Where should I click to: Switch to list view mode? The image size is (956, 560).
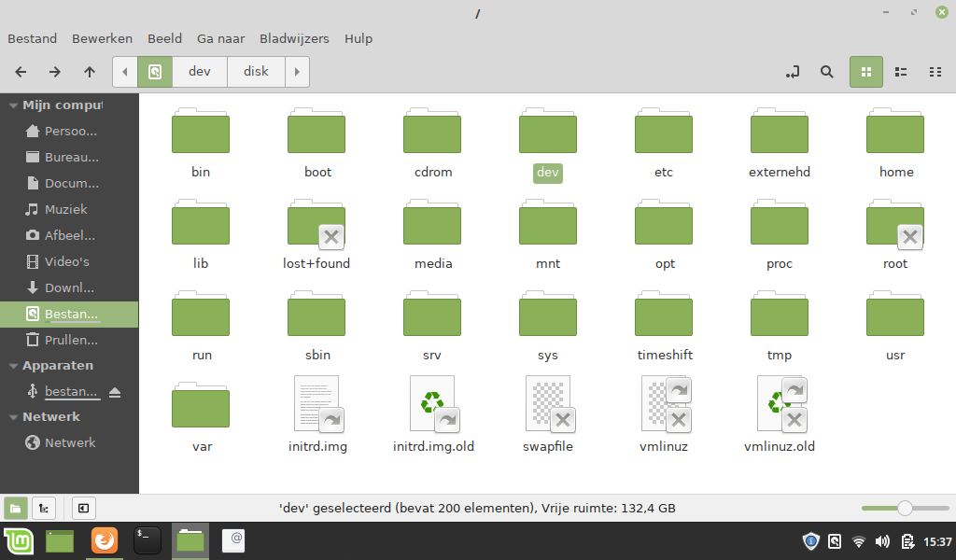901,72
